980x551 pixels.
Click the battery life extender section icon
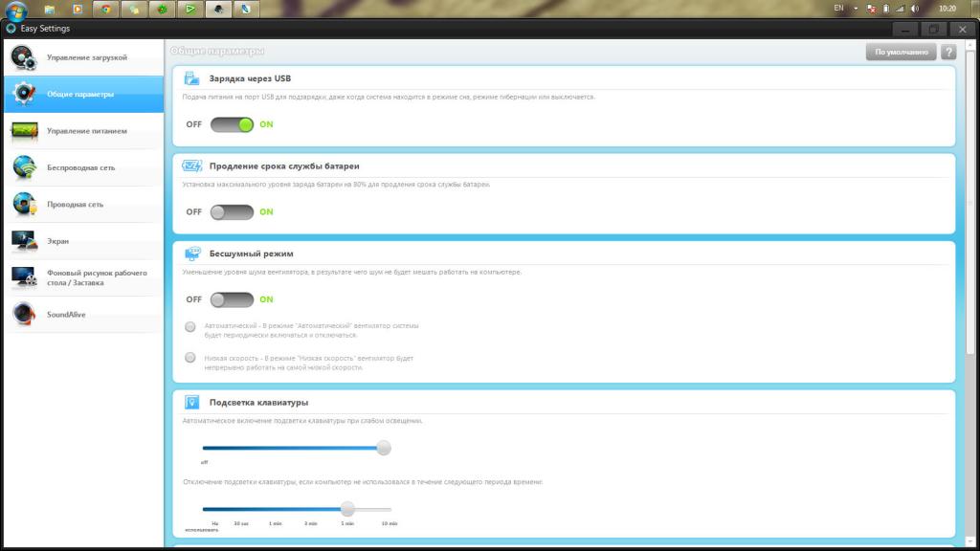click(x=191, y=165)
